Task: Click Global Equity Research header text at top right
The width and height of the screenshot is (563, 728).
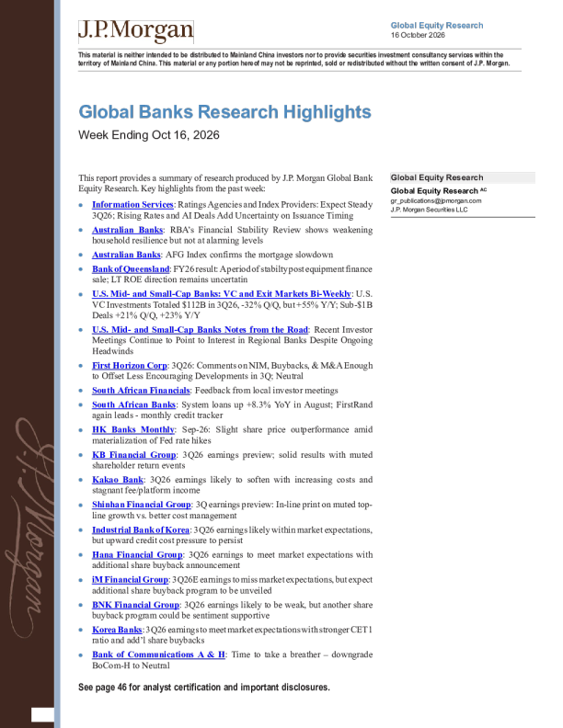Action: tap(437, 26)
